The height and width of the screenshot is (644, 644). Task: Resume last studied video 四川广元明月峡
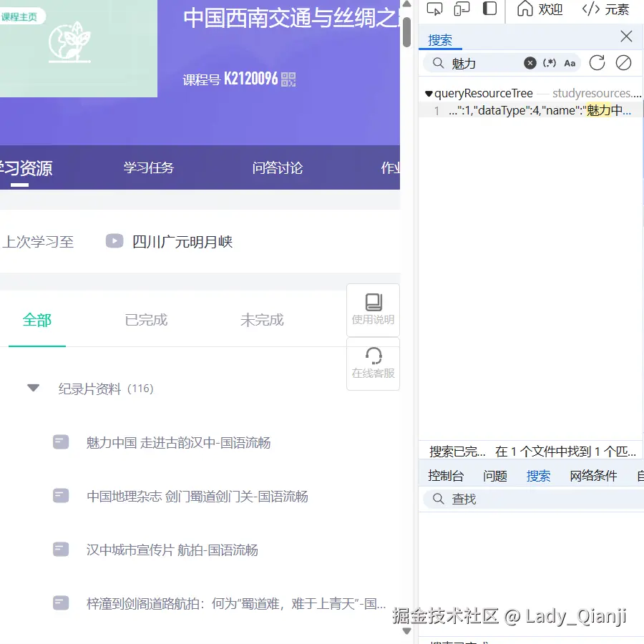click(182, 242)
